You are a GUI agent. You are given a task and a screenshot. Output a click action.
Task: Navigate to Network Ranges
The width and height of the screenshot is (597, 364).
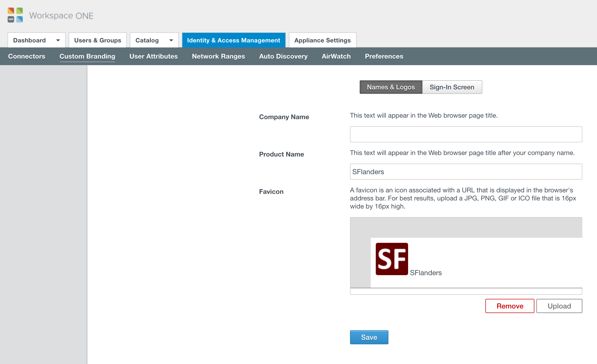click(218, 56)
